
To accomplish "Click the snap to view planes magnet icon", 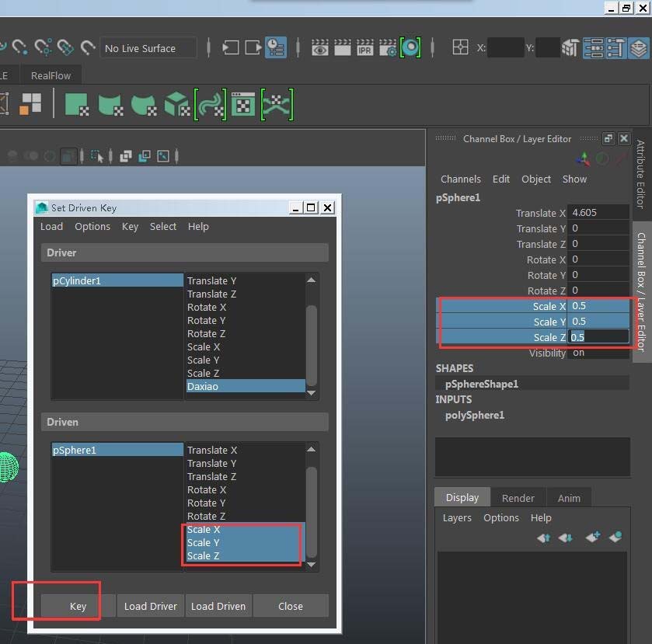I will click(65, 47).
